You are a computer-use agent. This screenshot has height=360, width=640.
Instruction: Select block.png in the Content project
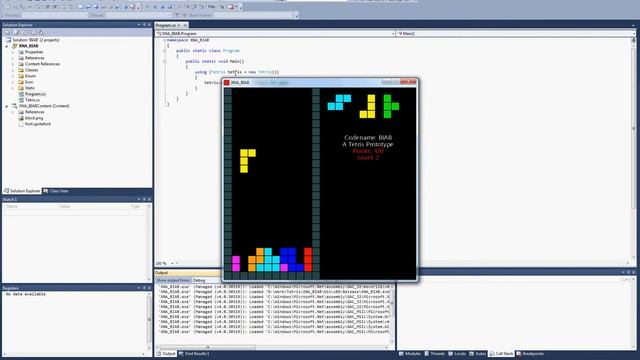tap(34, 118)
